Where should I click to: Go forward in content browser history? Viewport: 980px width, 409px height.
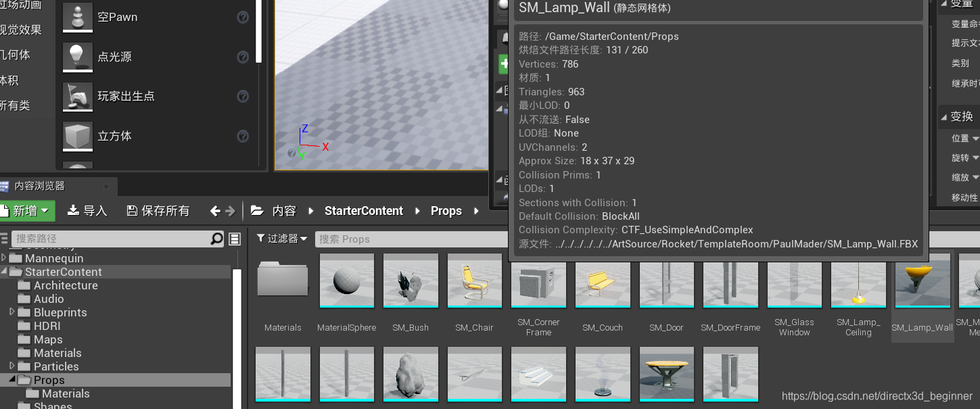coord(230,211)
